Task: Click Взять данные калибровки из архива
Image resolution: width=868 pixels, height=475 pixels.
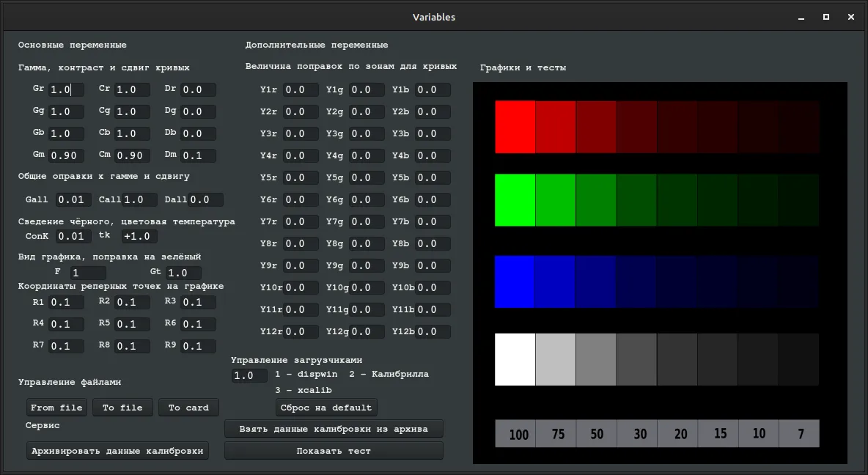Action: point(334,429)
